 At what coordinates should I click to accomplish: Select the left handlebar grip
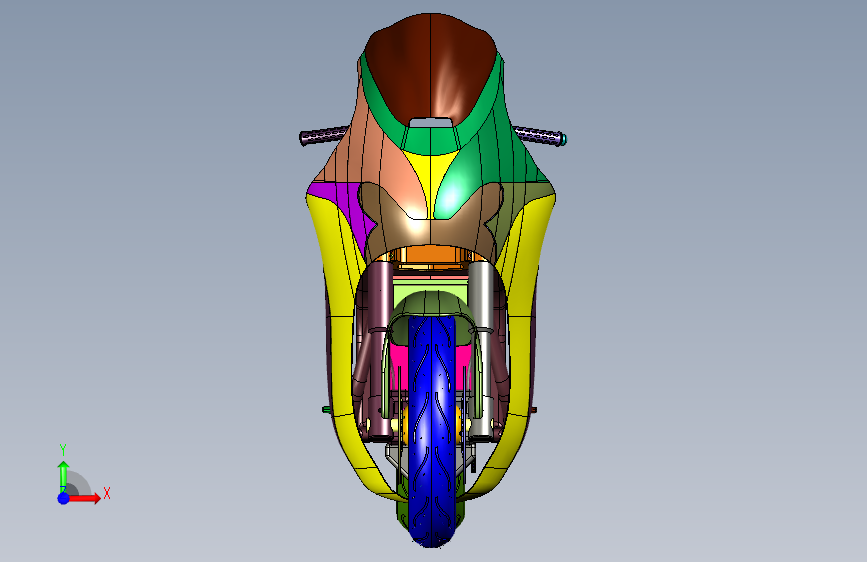[x=323, y=134]
